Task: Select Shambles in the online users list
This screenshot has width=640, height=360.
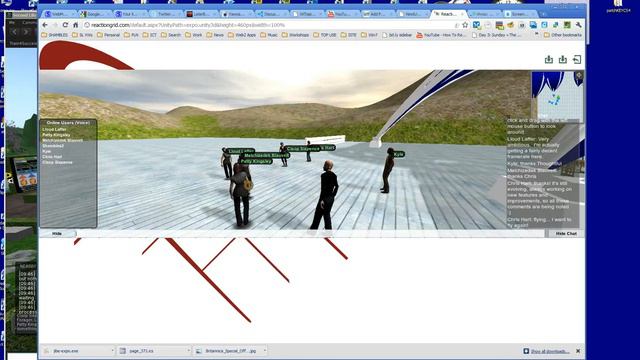Action: click(x=53, y=146)
